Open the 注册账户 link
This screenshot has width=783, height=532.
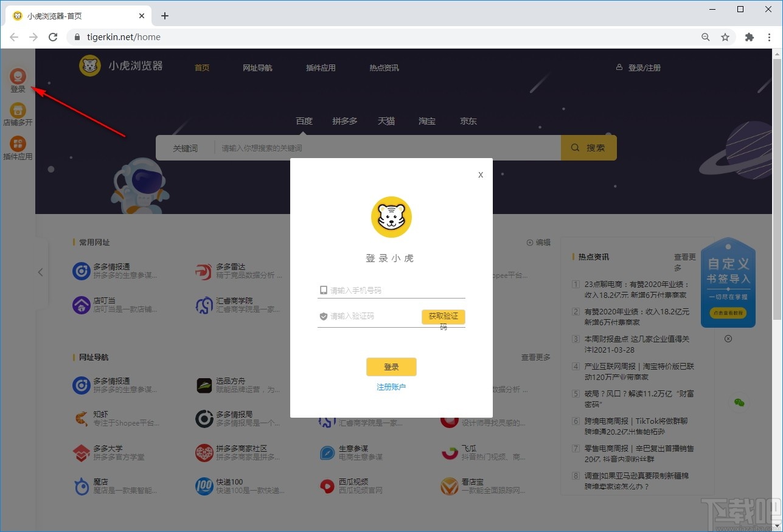point(391,386)
